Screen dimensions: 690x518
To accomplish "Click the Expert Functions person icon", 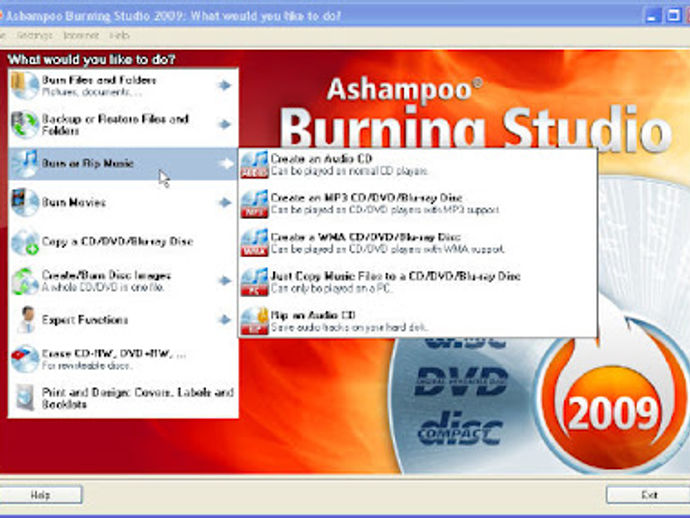I will tap(26, 320).
